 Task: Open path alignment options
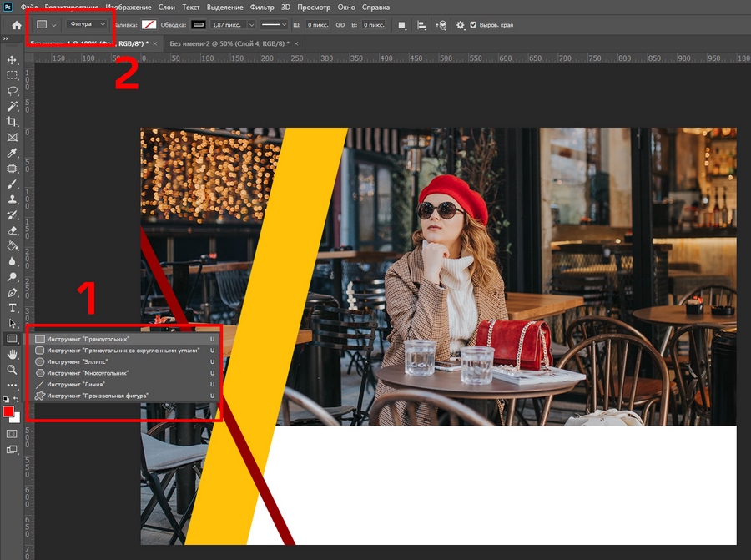pyautogui.click(x=421, y=25)
